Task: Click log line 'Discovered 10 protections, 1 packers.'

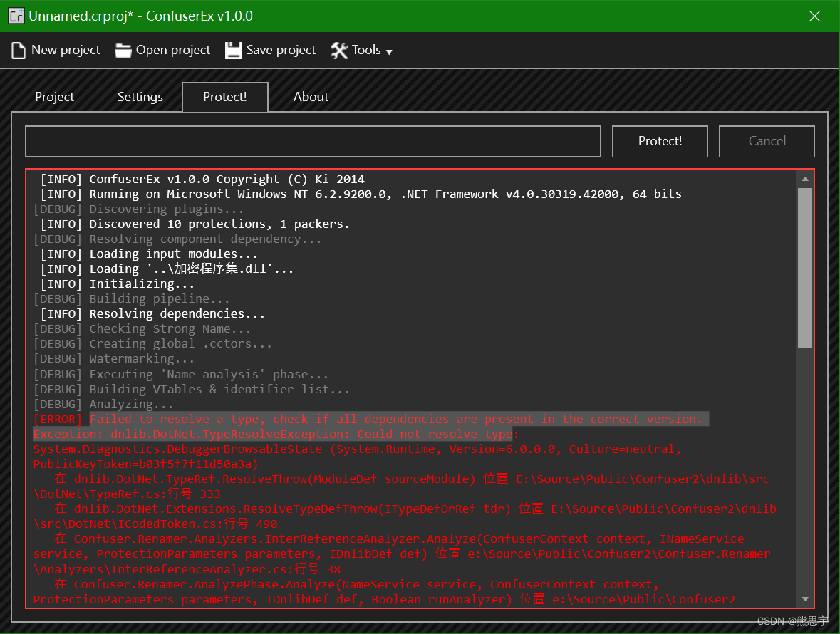Action: (195, 224)
